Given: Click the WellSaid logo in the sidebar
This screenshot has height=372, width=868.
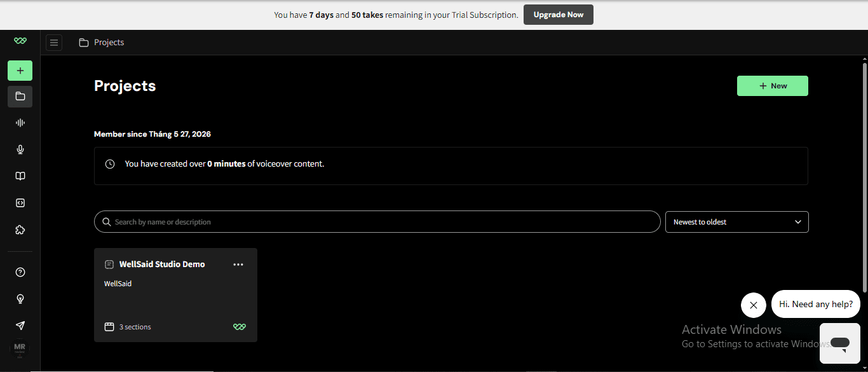Looking at the screenshot, I should click(20, 41).
